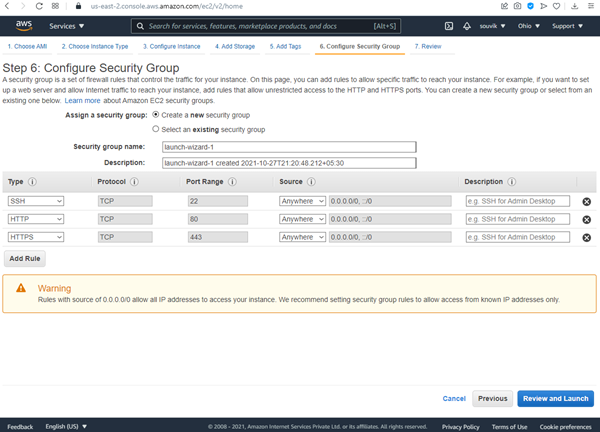This screenshot has height=432, width=600.
Task: Open the CloudShell terminal icon
Action: 449,26
